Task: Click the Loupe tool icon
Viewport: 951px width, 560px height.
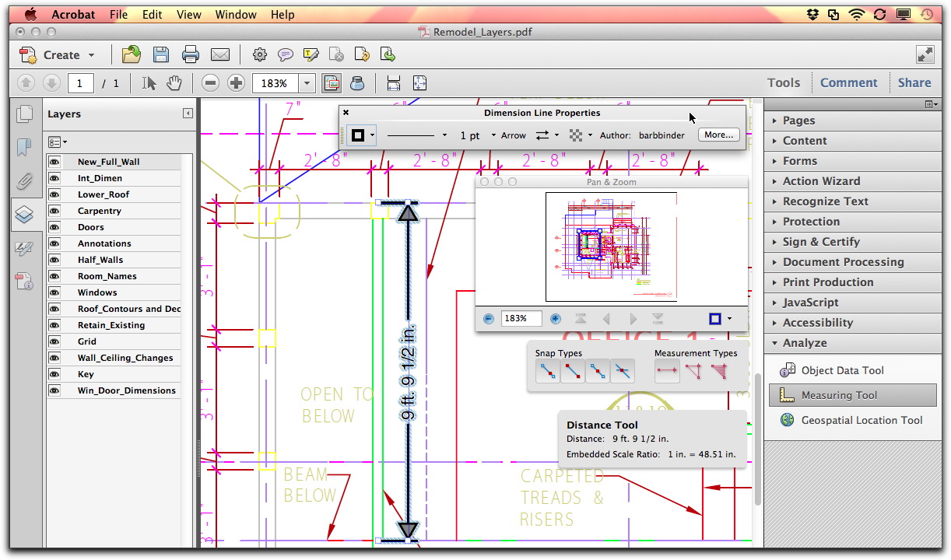Action: click(358, 82)
